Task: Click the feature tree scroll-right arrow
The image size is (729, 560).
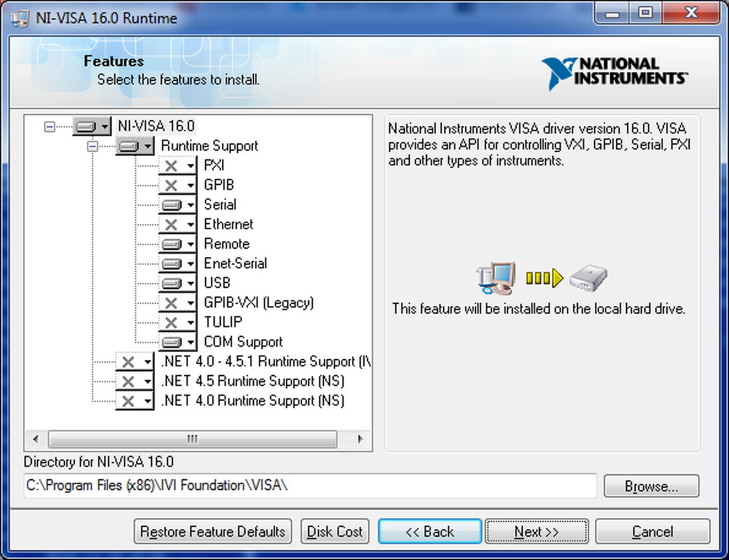Action: point(360,439)
